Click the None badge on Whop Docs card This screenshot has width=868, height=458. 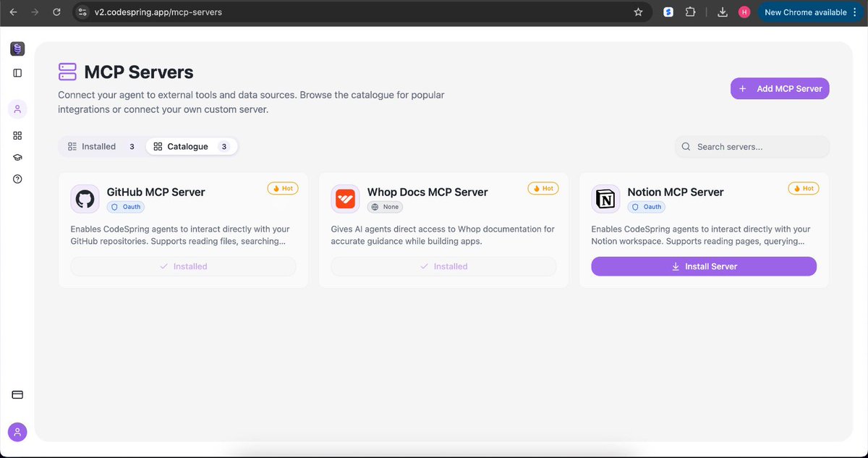pos(385,207)
